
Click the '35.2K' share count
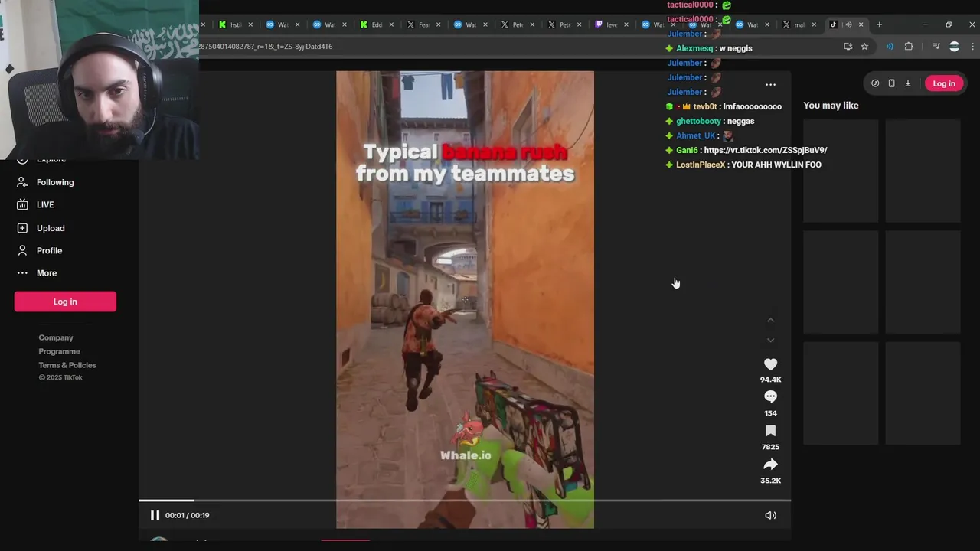coord(770,481)
